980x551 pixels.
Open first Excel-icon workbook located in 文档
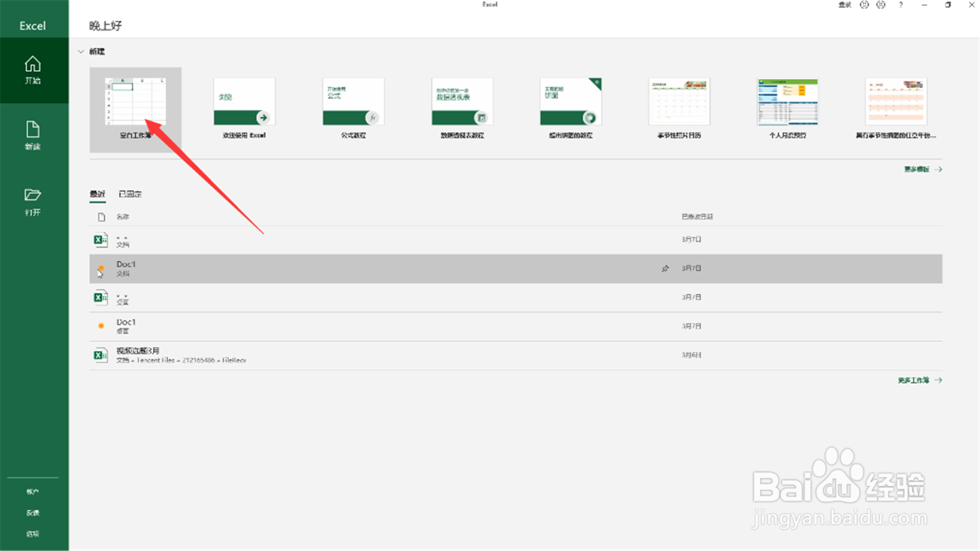pyautogui.click(x=516, y=240)
